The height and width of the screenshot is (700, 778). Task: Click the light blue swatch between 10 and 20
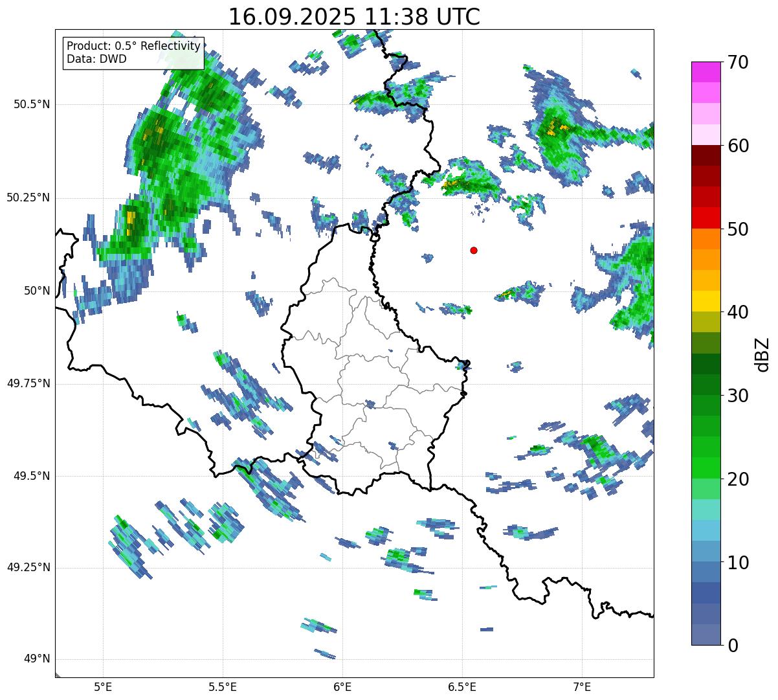pos(706,530)
